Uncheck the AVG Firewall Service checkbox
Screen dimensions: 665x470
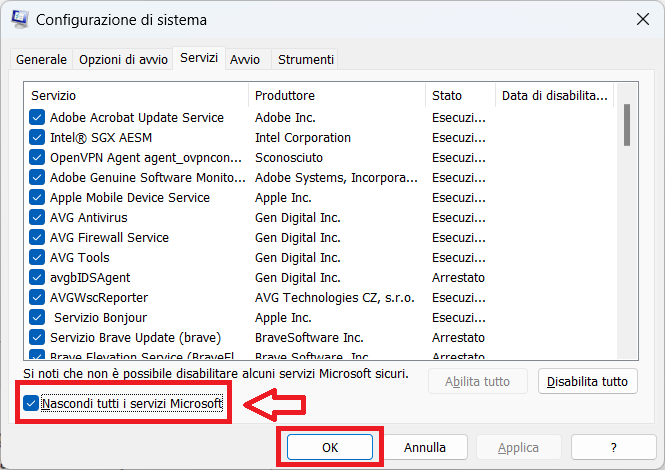point(37,238)
